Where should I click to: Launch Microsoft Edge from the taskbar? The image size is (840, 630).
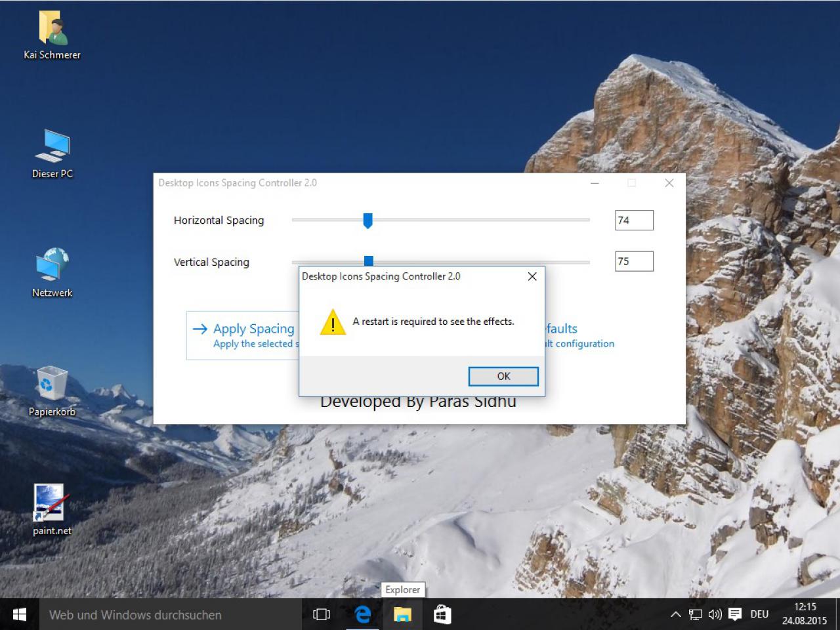(362, 614)
